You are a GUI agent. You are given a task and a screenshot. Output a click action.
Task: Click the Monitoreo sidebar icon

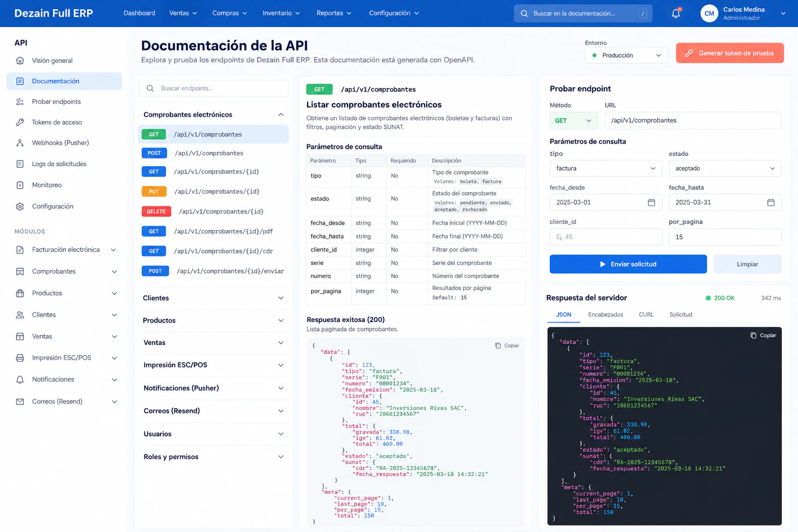20,185
